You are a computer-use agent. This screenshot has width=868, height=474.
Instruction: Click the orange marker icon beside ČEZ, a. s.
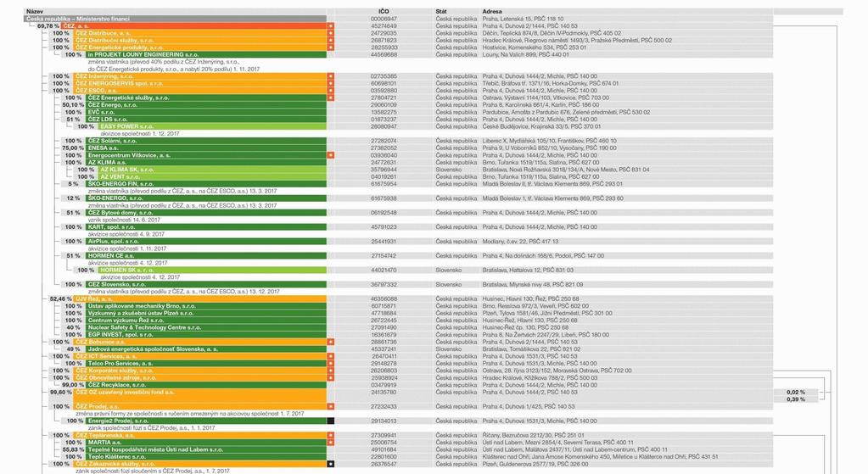[x=330, y=26]
